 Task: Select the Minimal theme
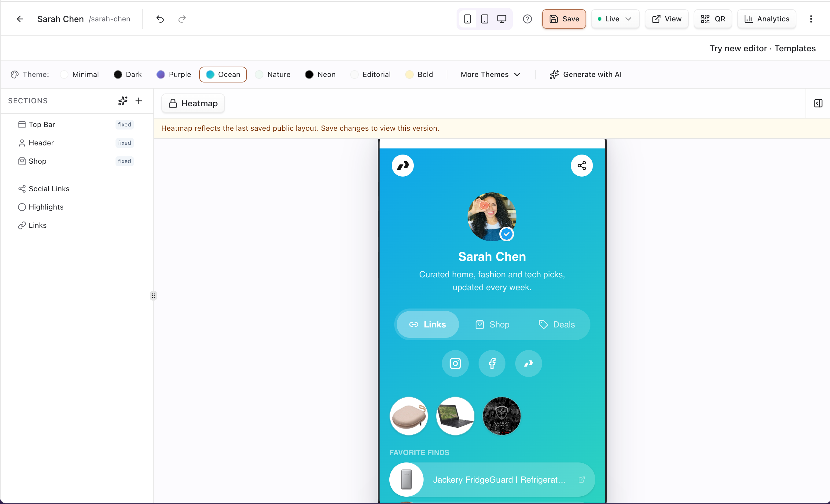(x=79, y=75)
